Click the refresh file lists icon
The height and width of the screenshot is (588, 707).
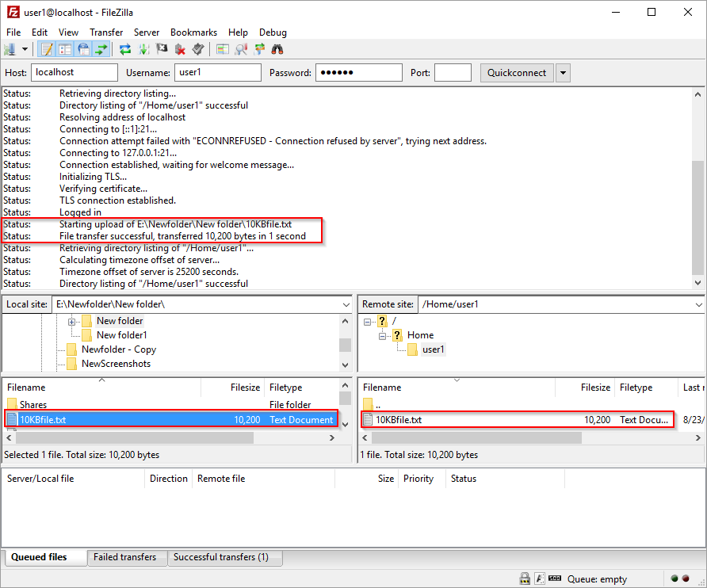click(125, 49)
